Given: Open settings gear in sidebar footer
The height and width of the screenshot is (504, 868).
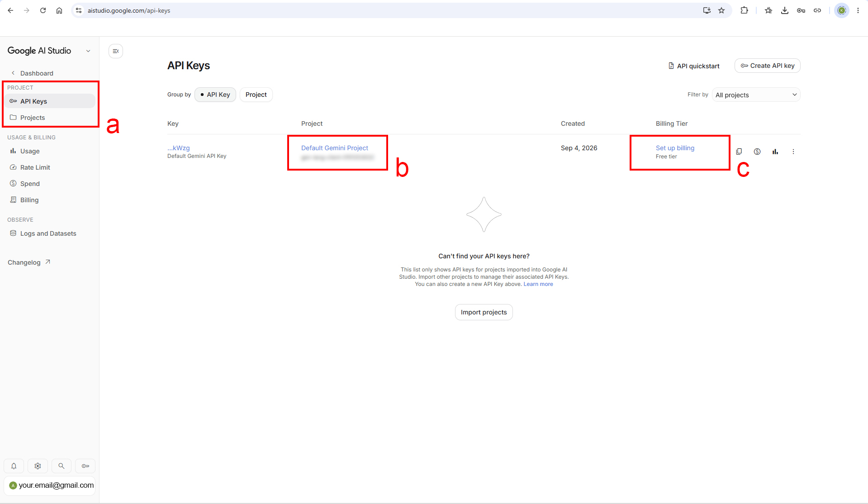Looking at the screenshot, I should (x=38, y=466).
